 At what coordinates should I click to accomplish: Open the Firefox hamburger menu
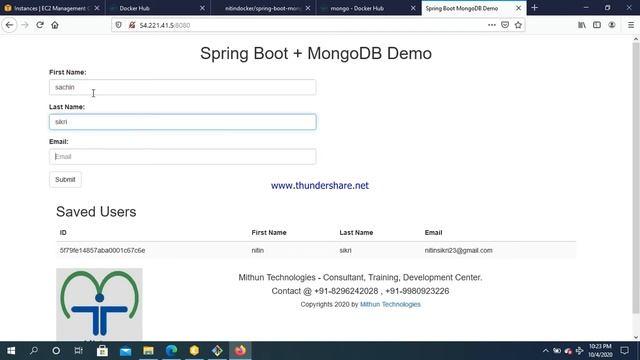pyautogui.click(x=631, y=25)
